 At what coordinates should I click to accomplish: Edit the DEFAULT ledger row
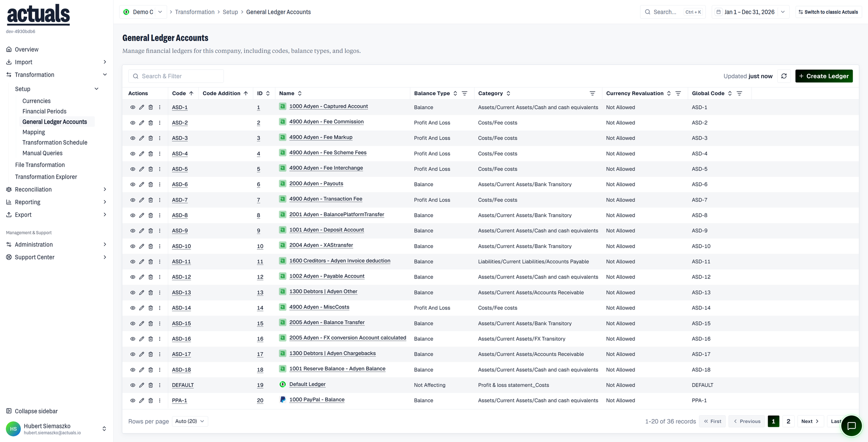(x=142, y=385)
